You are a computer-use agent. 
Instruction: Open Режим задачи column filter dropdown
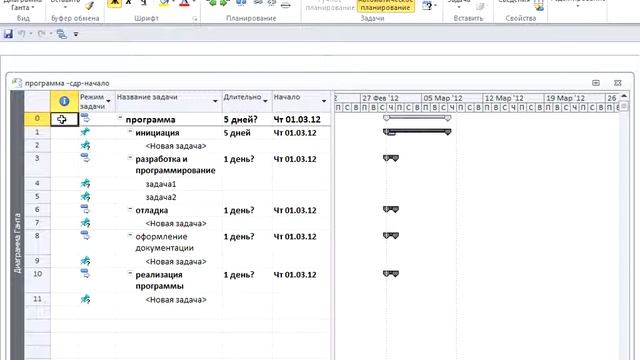109,101
